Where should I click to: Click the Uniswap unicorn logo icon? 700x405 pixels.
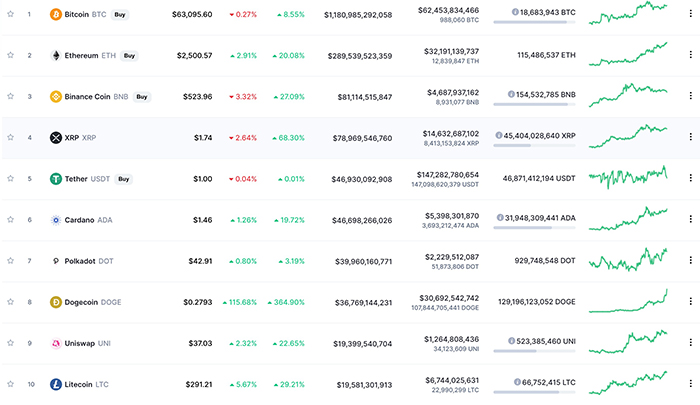pyautogui.click(x=55, y=343)
